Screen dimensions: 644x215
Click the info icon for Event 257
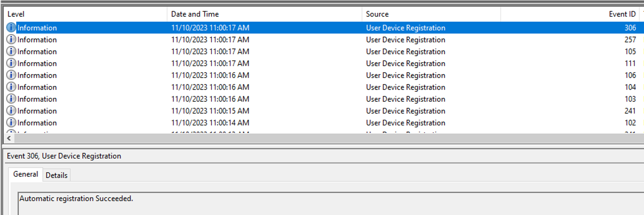tap(11, 40)
